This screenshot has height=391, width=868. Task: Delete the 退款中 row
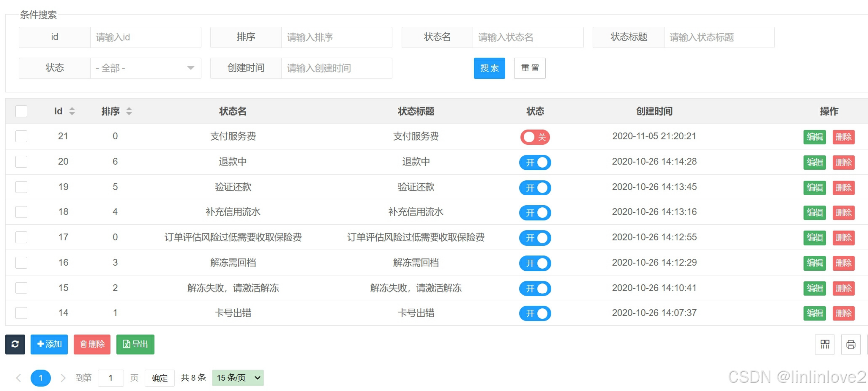pyautogui.click(x=844, y=162)
